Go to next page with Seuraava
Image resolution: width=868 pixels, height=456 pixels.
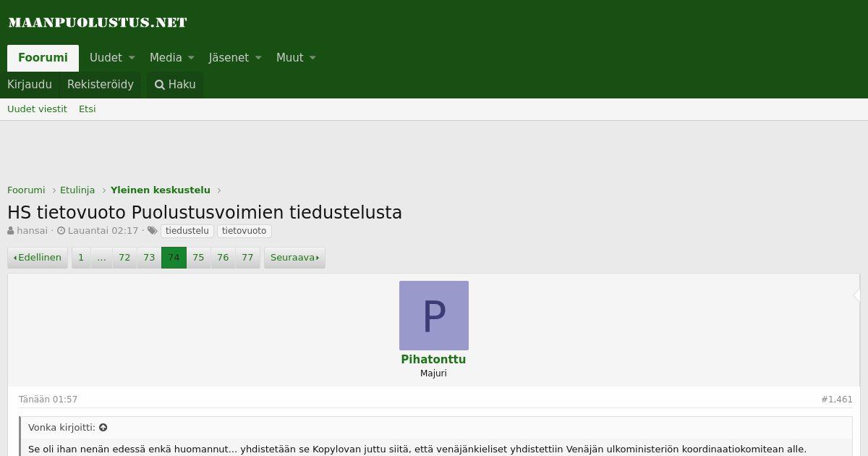pyautogui.click(x=294, y=258)
